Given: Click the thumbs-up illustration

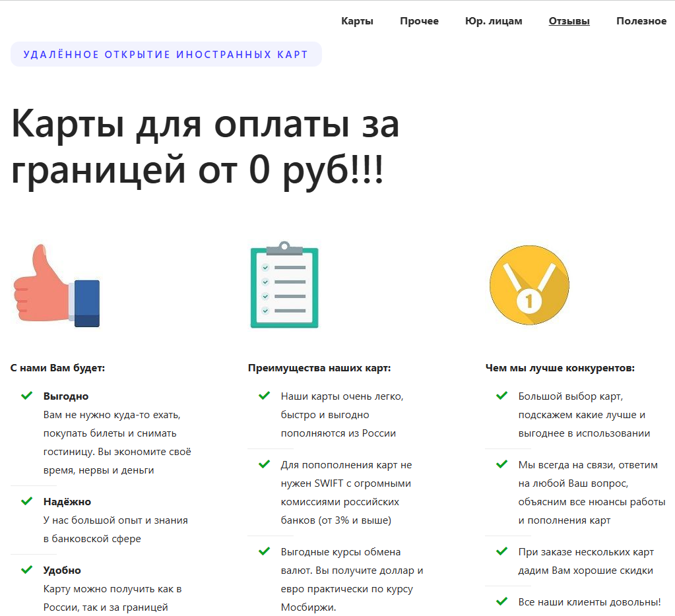Looking at the screenshot, I should 56,286.
